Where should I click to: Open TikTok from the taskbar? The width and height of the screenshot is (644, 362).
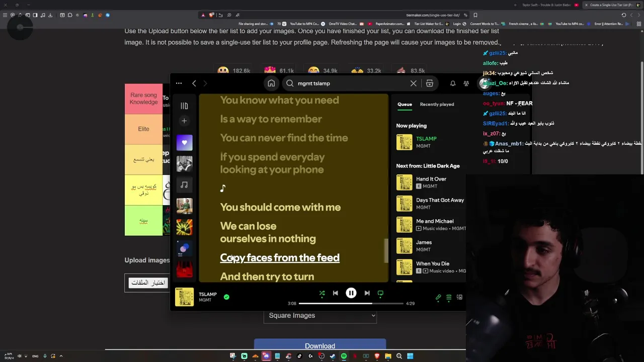(299, 356)
